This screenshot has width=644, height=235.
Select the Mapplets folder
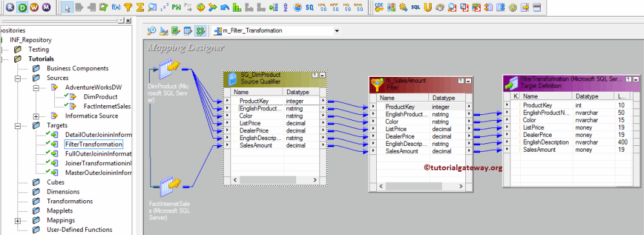[x=59, y=210]
